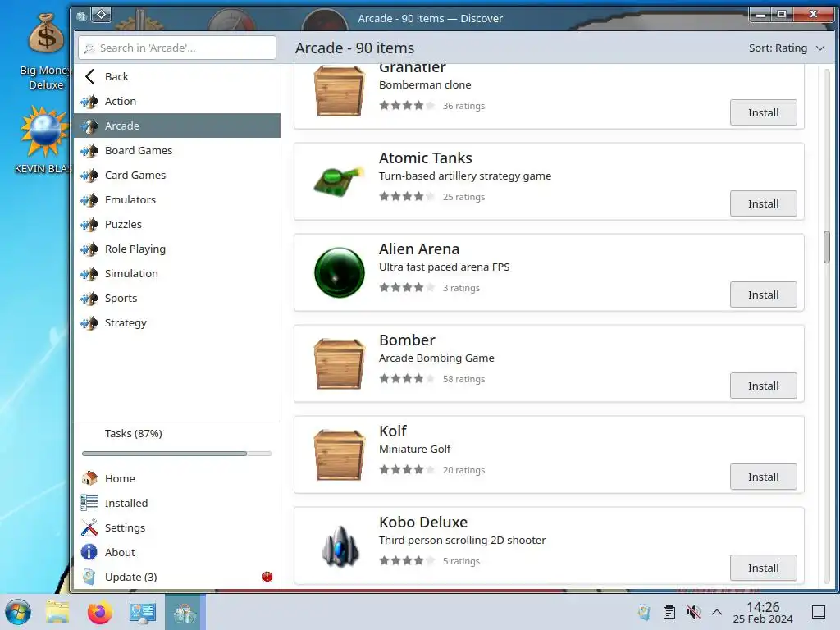
Task: Open the Discover taskbar window entry
Action: [185, 612]
